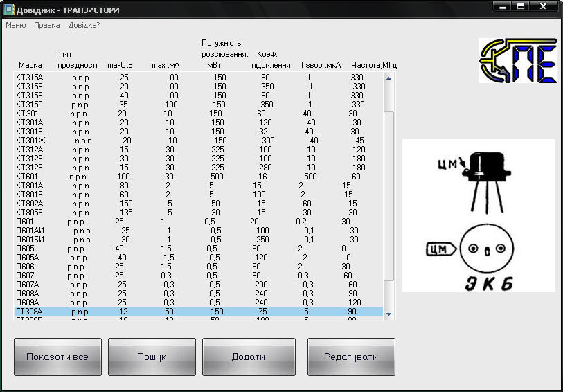Select the КТ601 row
563x392 pixels.
coord(199,176)
